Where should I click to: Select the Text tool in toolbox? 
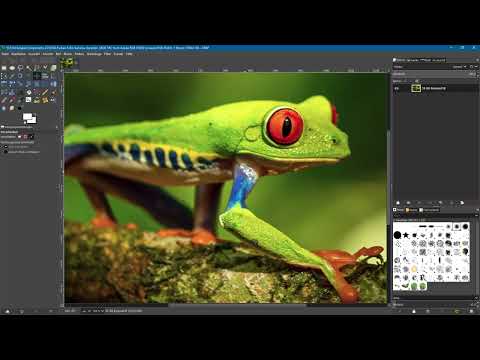tap(20, 92)
